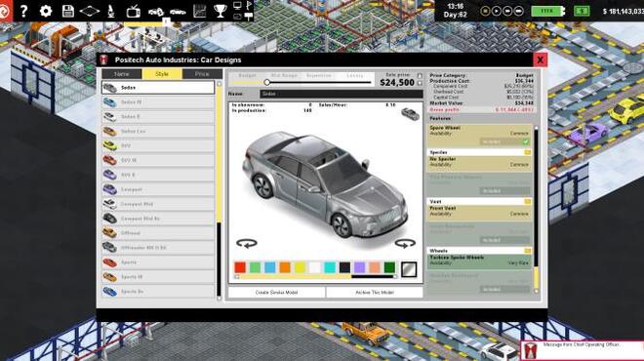The image size is (644, 361).
Task: Sort car designs by Price tab
Action: (x=202, y=74)
